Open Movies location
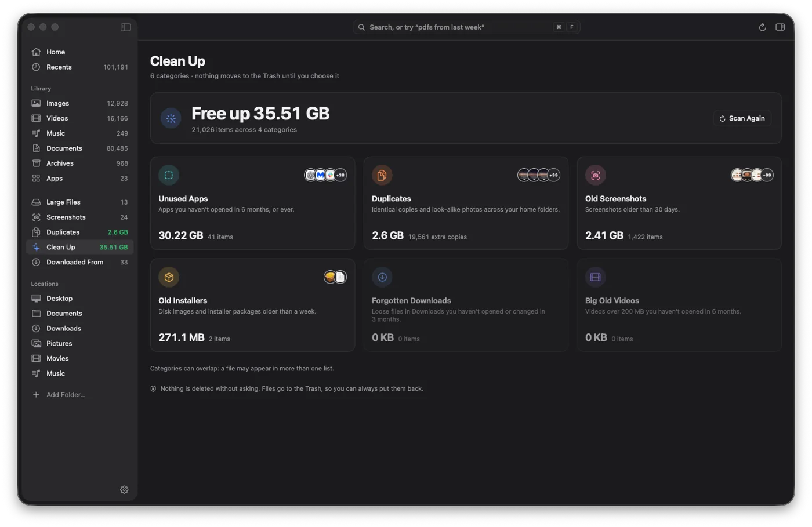 pyautogui.click(x=79, y=359)
